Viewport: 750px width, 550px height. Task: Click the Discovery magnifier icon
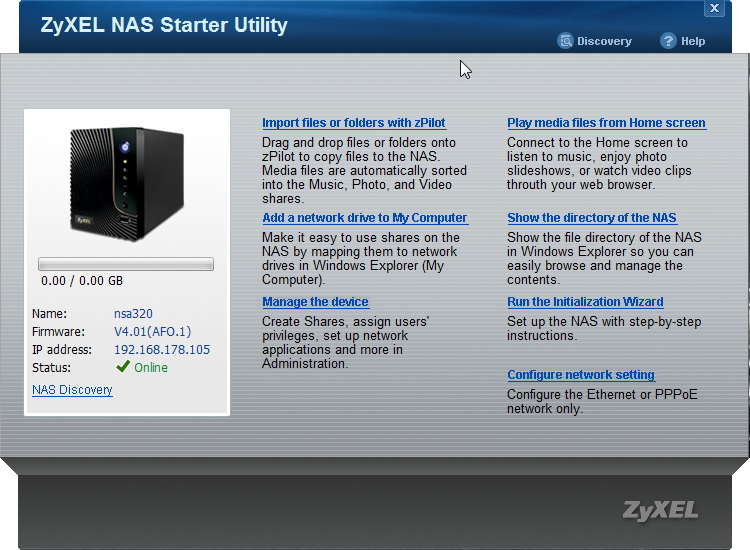click(x=565, y=41)
